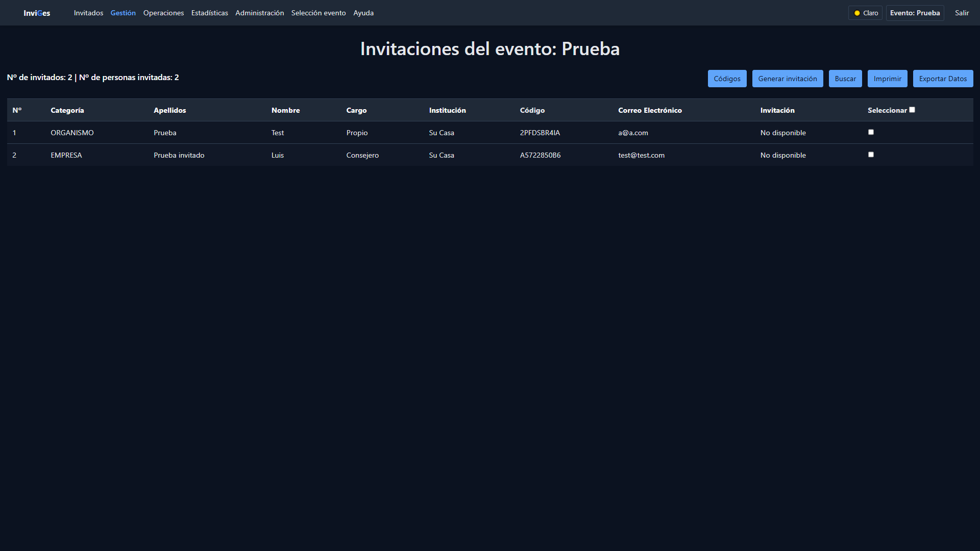This screenshot has height=551, width=980.
Task: Expand the Estadísticas menu
Action: (x=209, y=13)
